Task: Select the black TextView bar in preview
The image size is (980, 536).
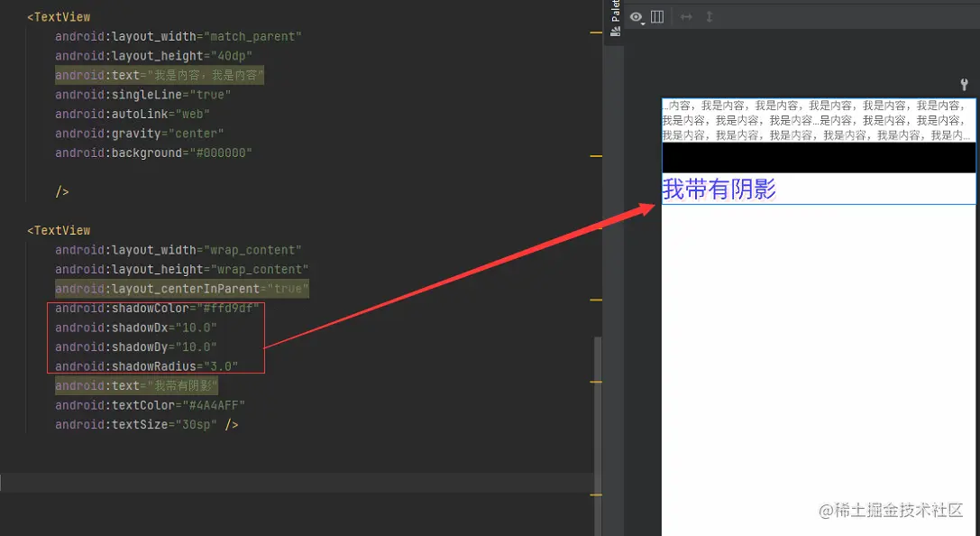Action: coord(819,158)
